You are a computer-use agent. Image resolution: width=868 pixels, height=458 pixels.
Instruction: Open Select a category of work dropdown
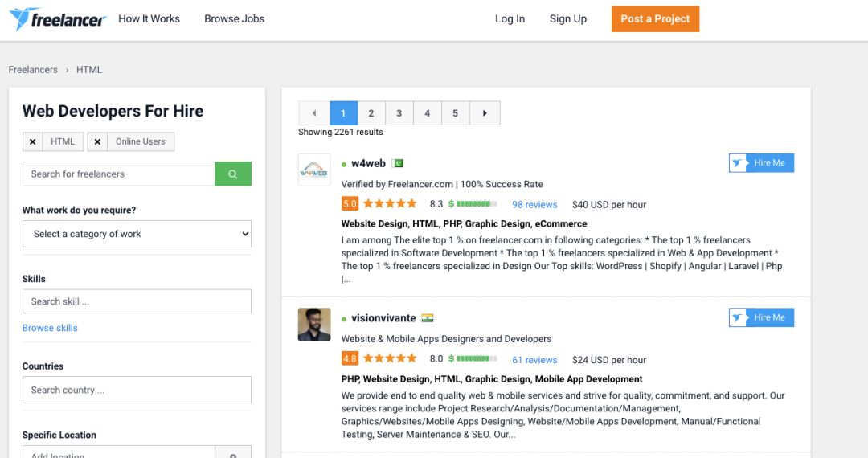137,234
